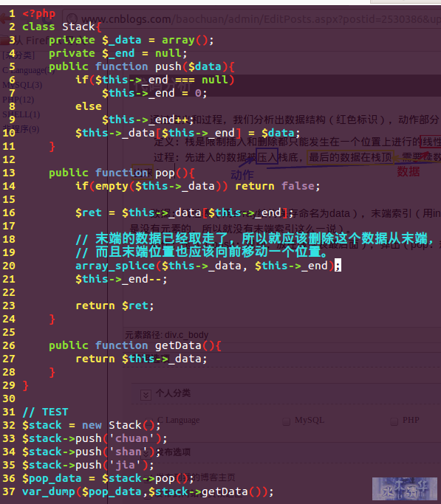Collapse the 个人分类 section chevron

coord(146,395)
